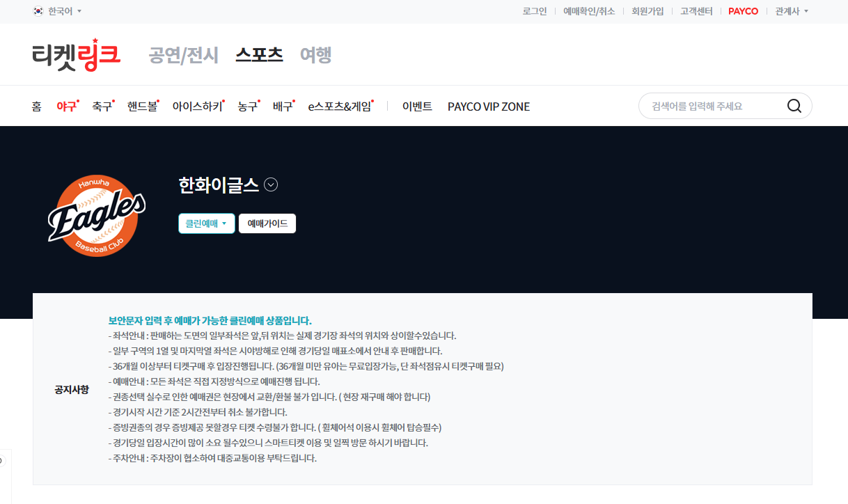Click the 좌석안내 notice line

(282, 336)
